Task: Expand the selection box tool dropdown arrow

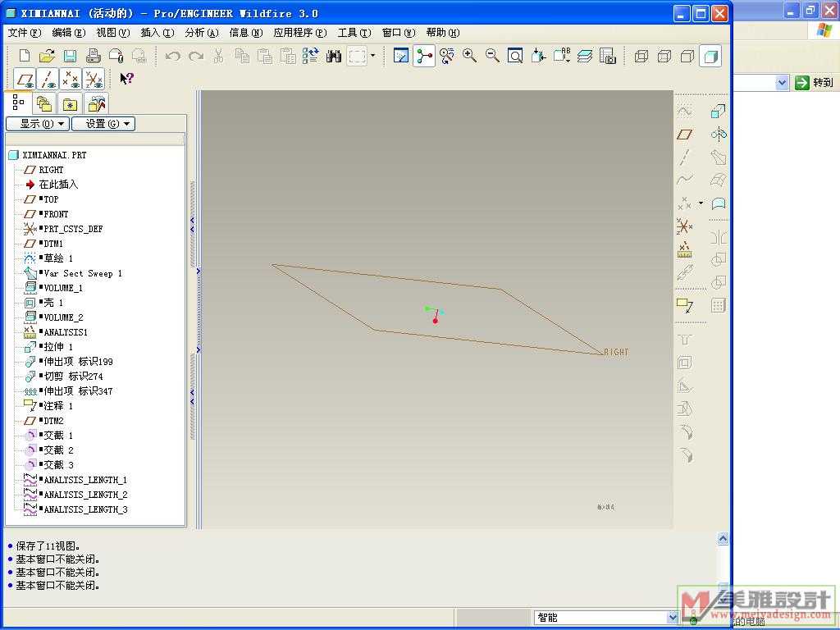Action: pyautogui.click(x=373, y=56)
